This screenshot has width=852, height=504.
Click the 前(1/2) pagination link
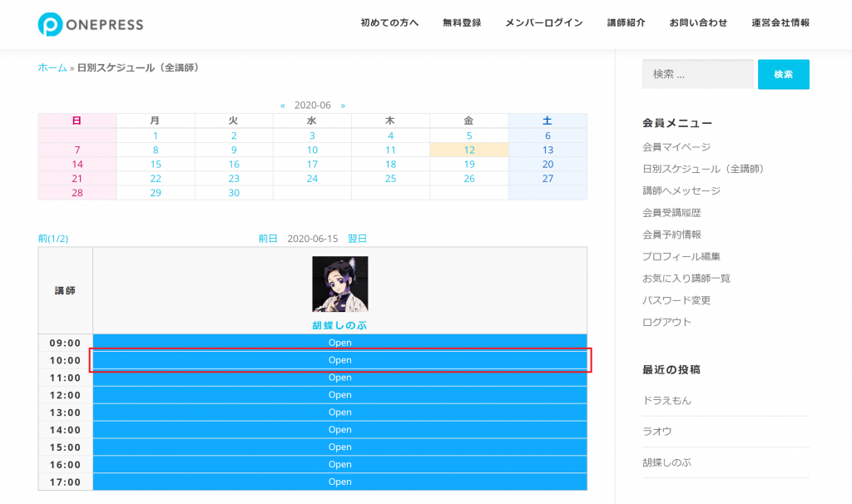pyautogui.click(x=53, y=239)
